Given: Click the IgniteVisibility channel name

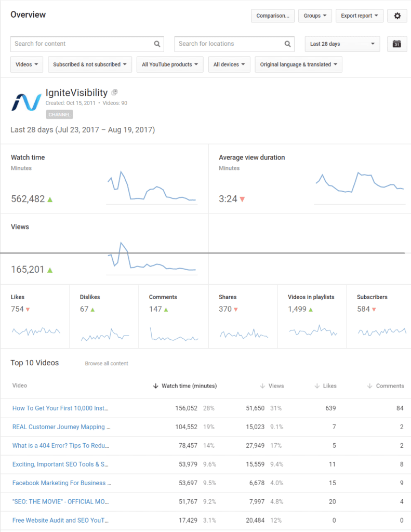Looking at the screenshot, I should [x=77, y=92].
